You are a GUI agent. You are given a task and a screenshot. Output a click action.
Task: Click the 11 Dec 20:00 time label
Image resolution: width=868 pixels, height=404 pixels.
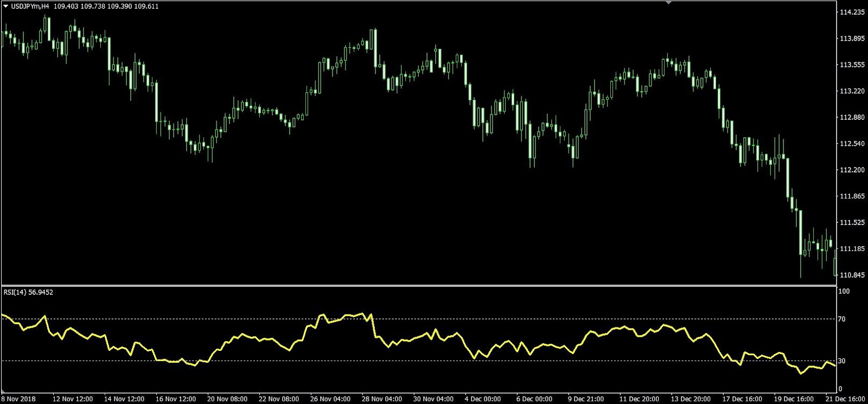tap(640, 399)
